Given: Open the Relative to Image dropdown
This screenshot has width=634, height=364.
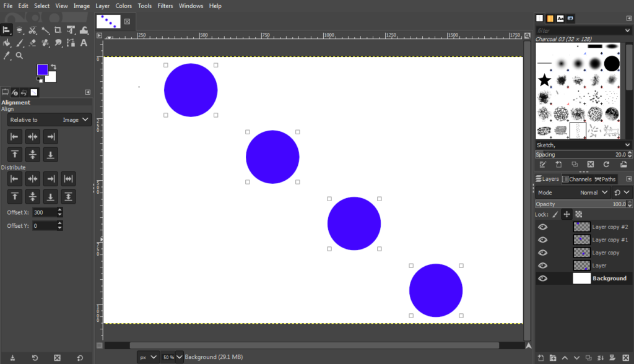Looking at the screenshot, I should pos(50,120).
